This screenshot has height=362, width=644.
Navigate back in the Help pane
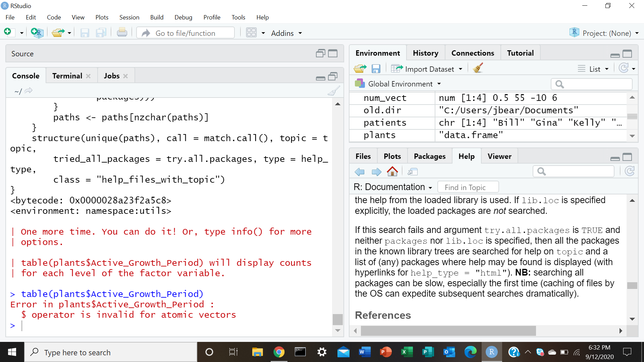click(x=359, y=171)
